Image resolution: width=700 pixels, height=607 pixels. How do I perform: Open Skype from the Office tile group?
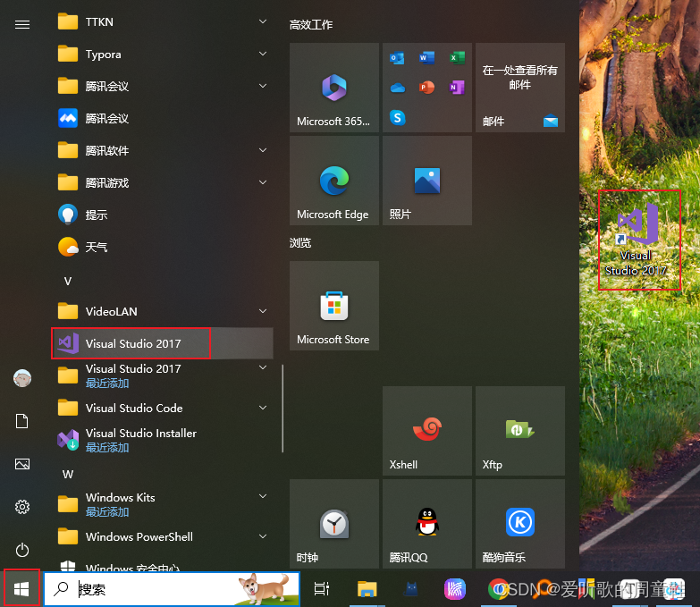(x=397, y=117)
